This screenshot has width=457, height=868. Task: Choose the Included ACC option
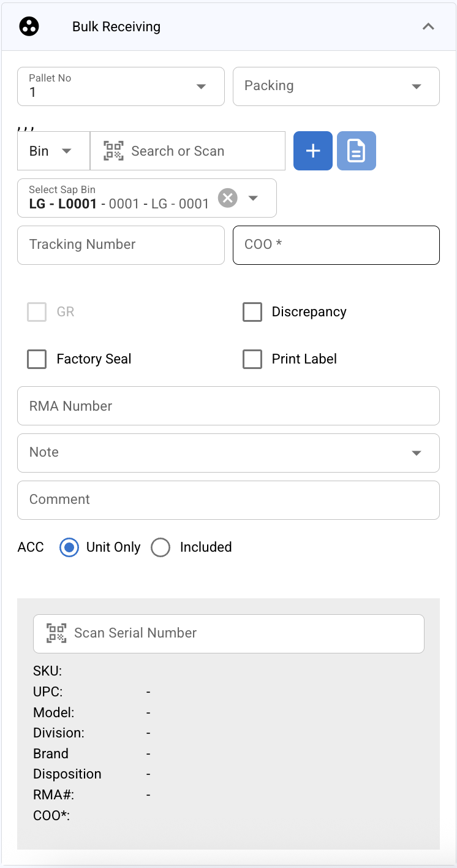tap(161, 547)
